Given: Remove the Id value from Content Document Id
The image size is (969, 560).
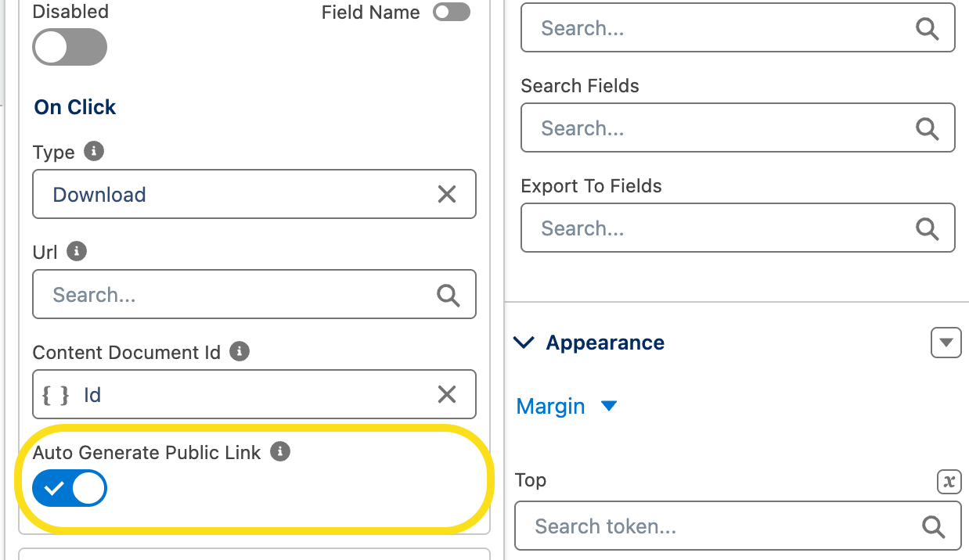Looking at the screenshot, I should 447,394.
